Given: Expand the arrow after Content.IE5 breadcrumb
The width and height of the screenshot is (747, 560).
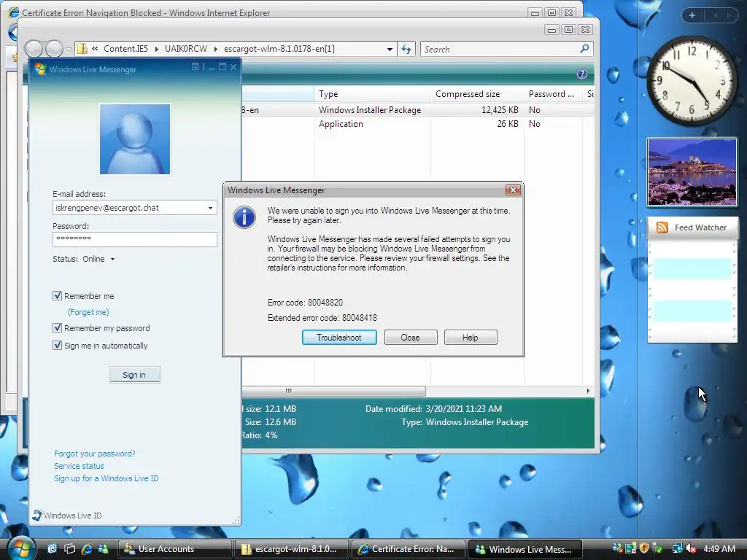Looking at the screenshot, I should point(156,49).
